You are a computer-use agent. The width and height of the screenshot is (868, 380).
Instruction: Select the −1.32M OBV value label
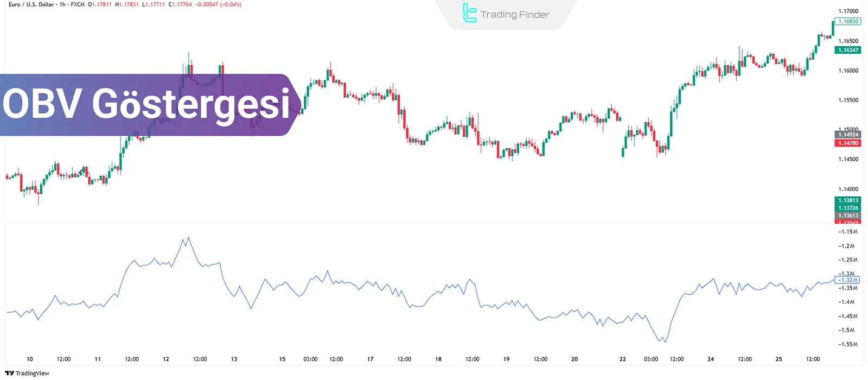pos(848,280)
